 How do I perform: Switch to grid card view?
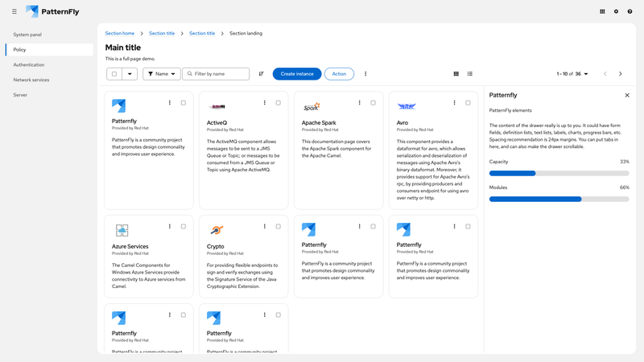coord(456,74)
